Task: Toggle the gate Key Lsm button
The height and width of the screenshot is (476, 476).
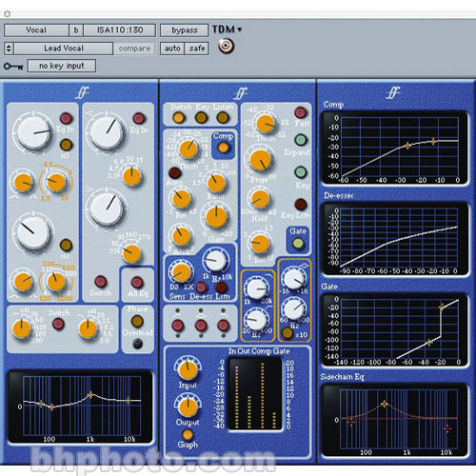Action: [301, 205]
